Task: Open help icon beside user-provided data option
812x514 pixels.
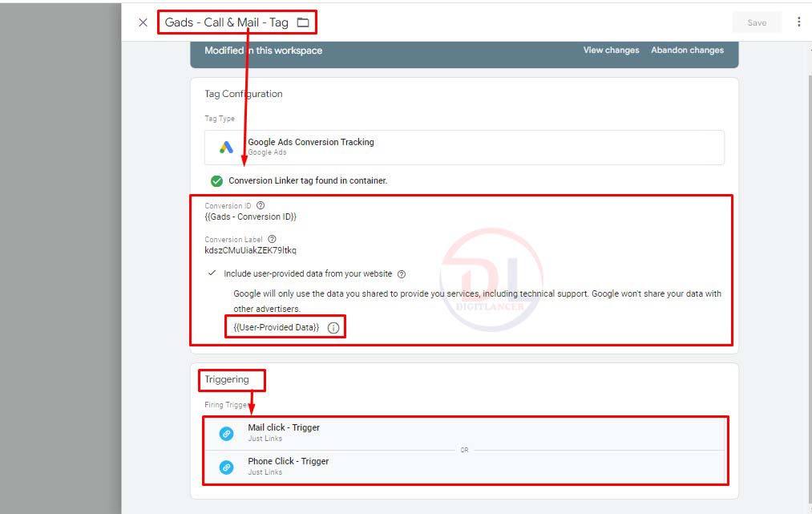Action: coord(402,274)
